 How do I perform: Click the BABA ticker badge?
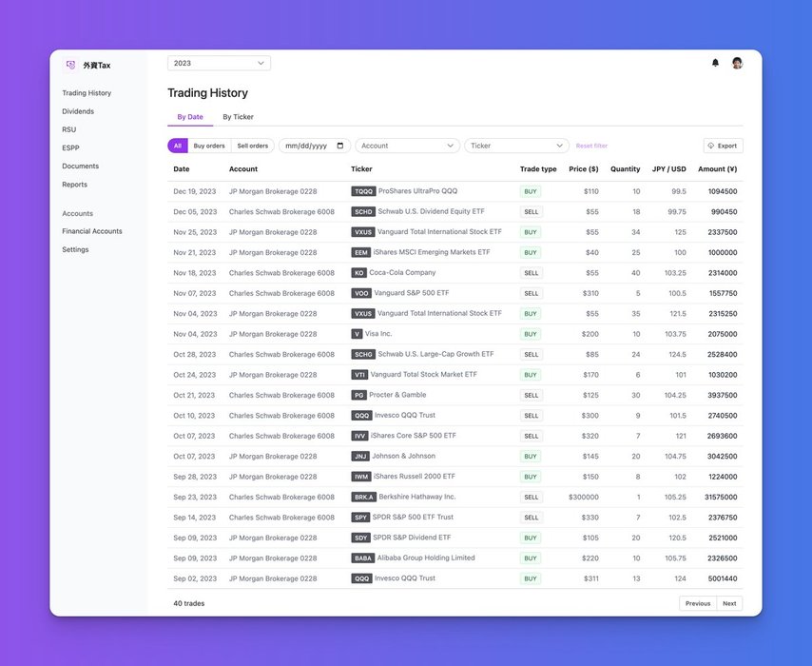pos(363,558)
